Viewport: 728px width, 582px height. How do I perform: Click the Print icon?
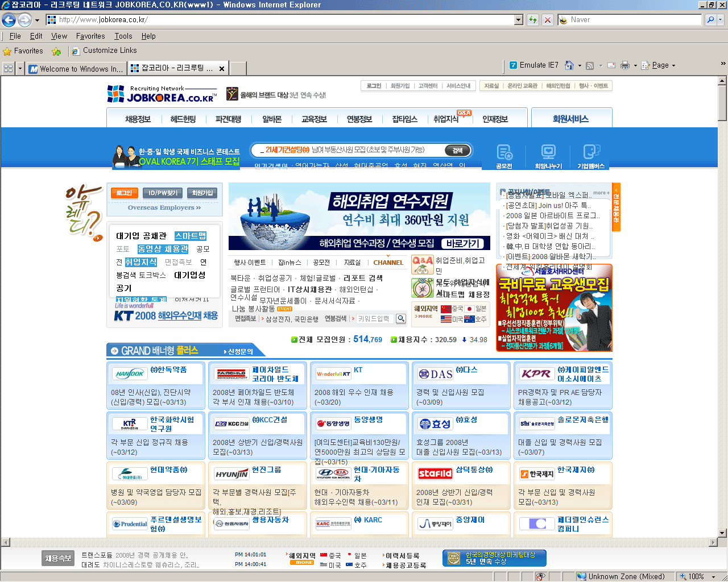[x=625, y=65]
